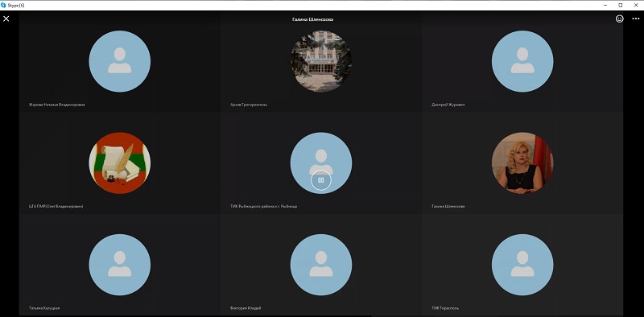Select avatar of Дмитрий Журович
644x317 pixels.
522,61
